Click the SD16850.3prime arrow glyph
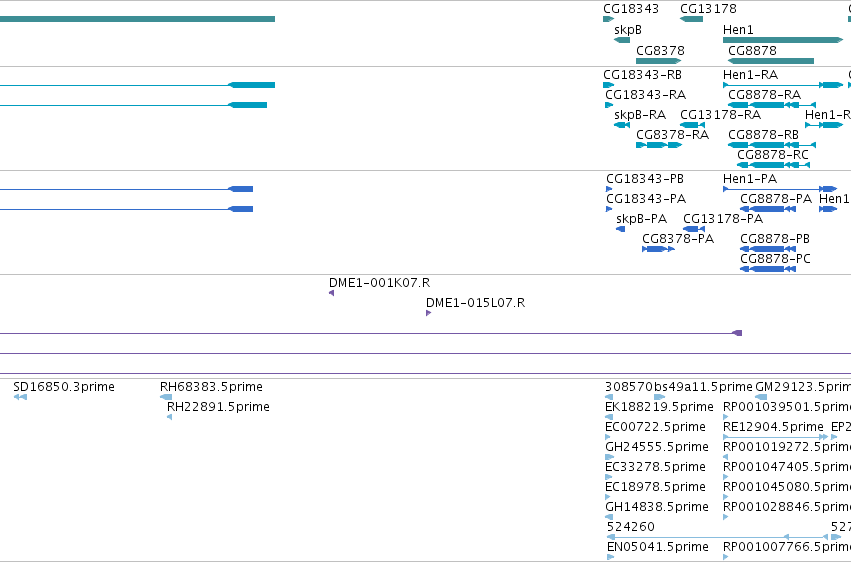 point(20,397)
